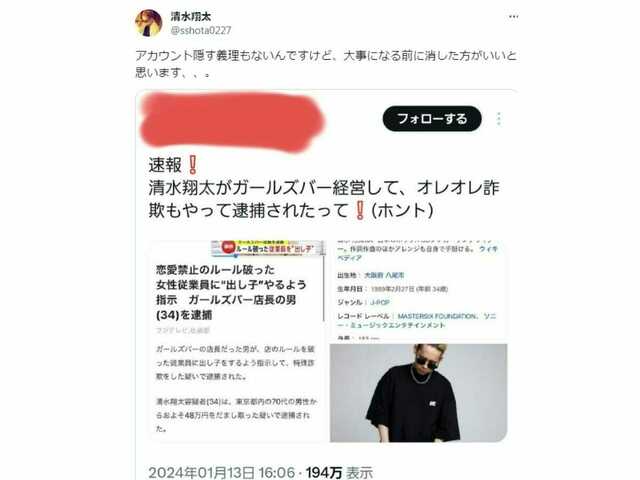
Task: Open the ガールズバー news article image
Action: 238,341
